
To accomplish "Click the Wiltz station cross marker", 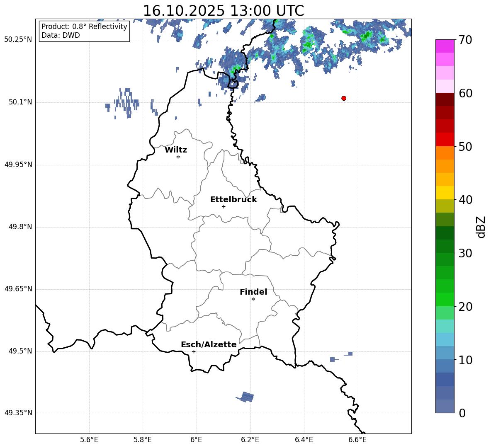I will 178,157.
